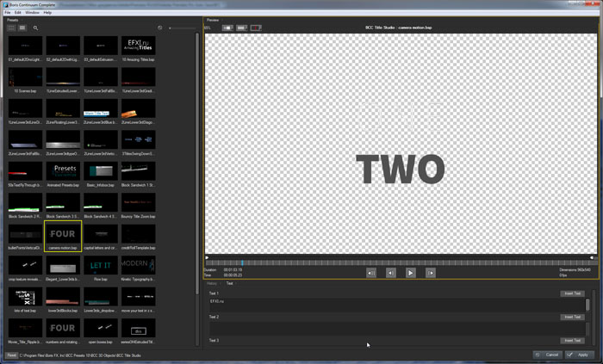Select the Basic_Infobox preset thumbnail
This screenshot has width=603, height=364.
tap(101, 171)
